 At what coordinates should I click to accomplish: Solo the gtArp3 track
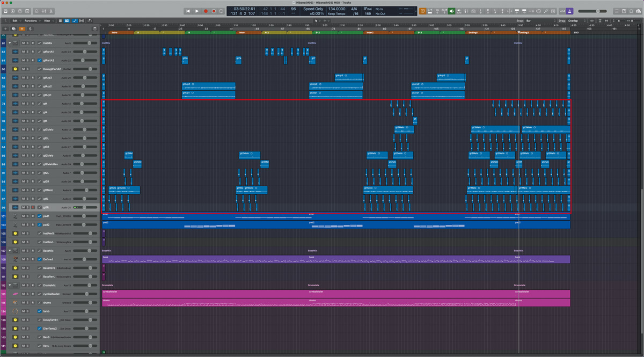click(x=28, y=77)
